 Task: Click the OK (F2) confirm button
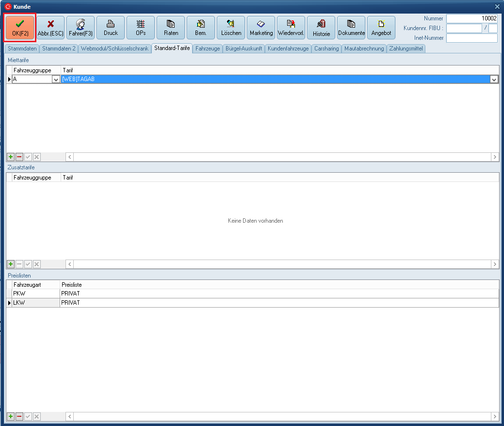tap(20, 28)
